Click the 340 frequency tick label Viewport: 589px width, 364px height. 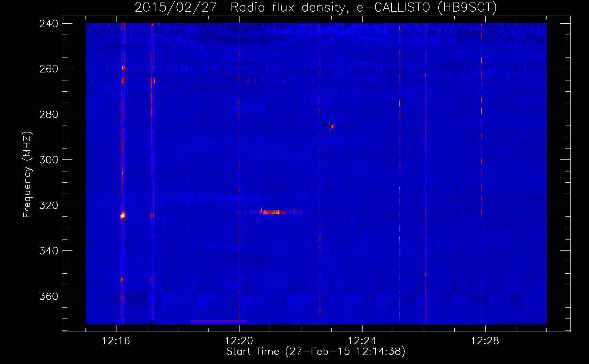pyautogui.click(x=49, y=251)
